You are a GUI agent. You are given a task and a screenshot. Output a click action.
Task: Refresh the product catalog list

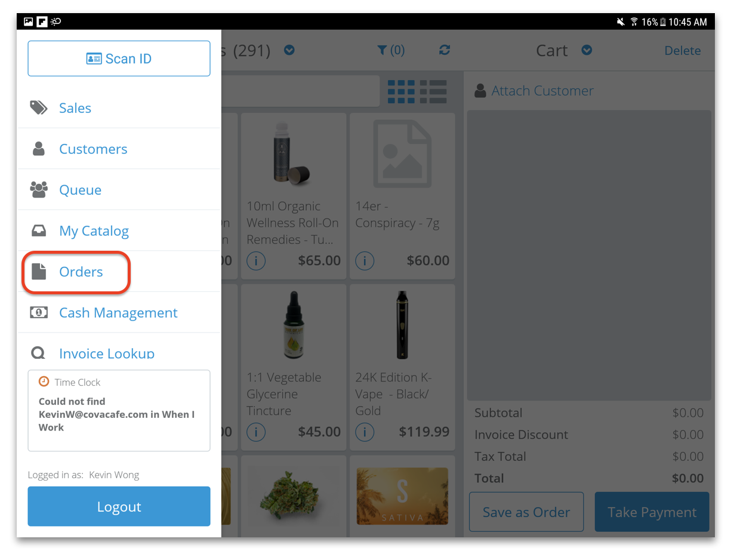(x=444, y=50)
